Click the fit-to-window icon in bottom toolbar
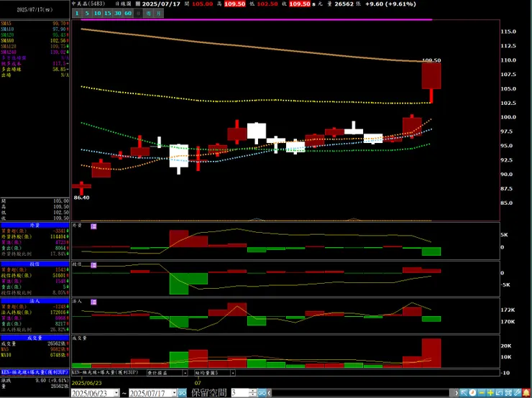 click(x=508, y=393)
